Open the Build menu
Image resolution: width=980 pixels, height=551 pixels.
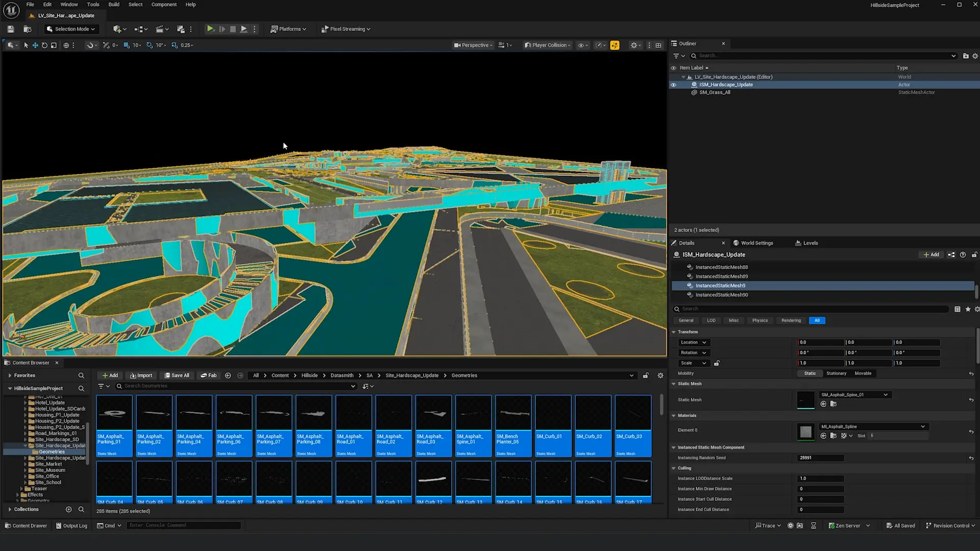click(x=114, y=5)
